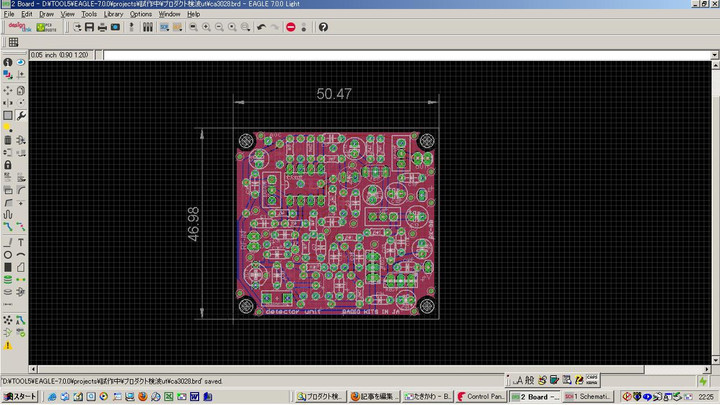Open the Window menu
The height and width of the screenshot is (405, 720).
170,15
